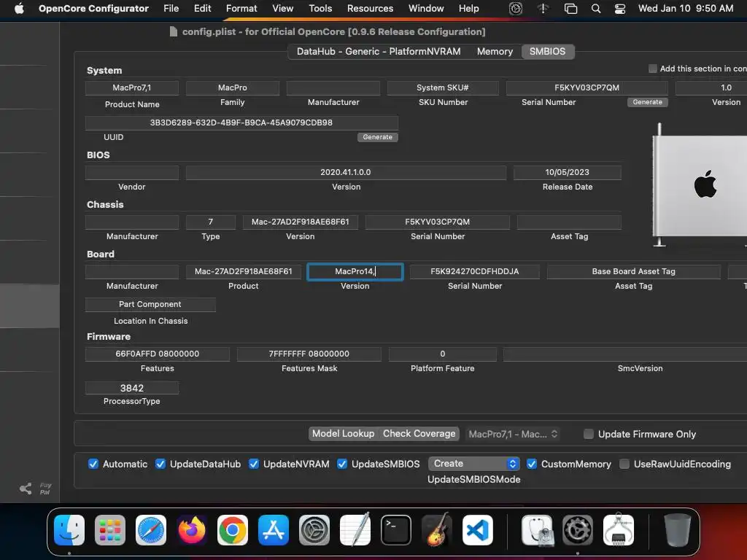Open the UpdateSMBIOSMode Create dropdown
This screenshot has height=560, width=747.
(474, 463)
